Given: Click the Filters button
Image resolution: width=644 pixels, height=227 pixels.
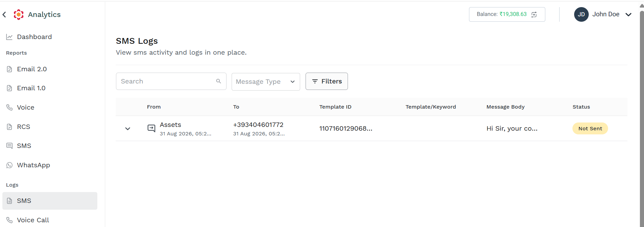Looking at the screenshot, I should point(327,81).
